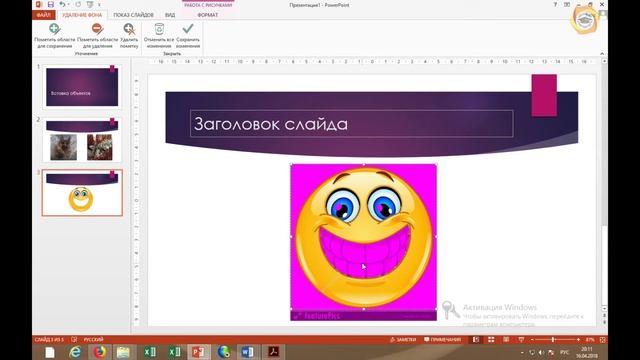The height and width of the screenshot is (360, 640).
Task: Open File Explorer from the taskbar
Action: (123, 352)
